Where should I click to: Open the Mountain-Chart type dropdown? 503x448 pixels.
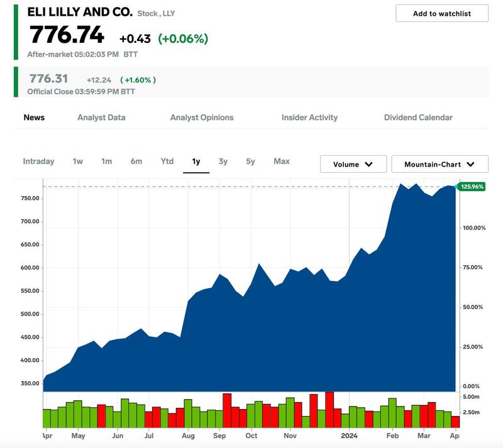439,164
